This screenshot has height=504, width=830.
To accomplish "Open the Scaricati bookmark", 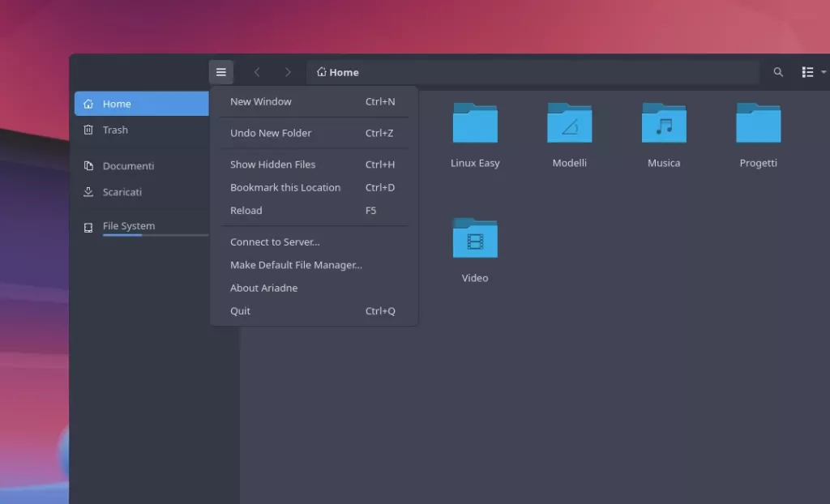I will pyautogui.click(x=141, y=192).
